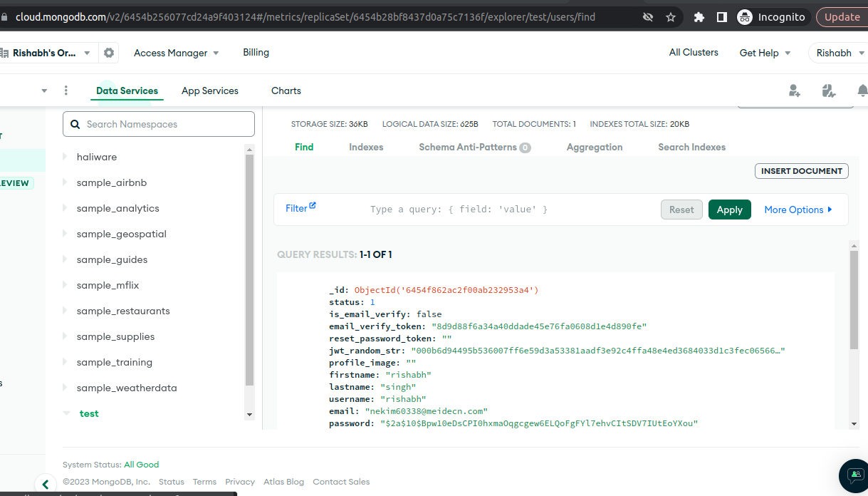Switch to the App Services tab

[210, 91]
